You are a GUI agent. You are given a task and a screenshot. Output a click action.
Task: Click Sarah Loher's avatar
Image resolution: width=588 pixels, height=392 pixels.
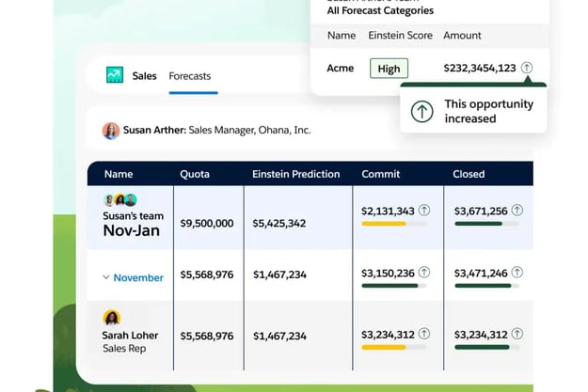coord(111,318)
